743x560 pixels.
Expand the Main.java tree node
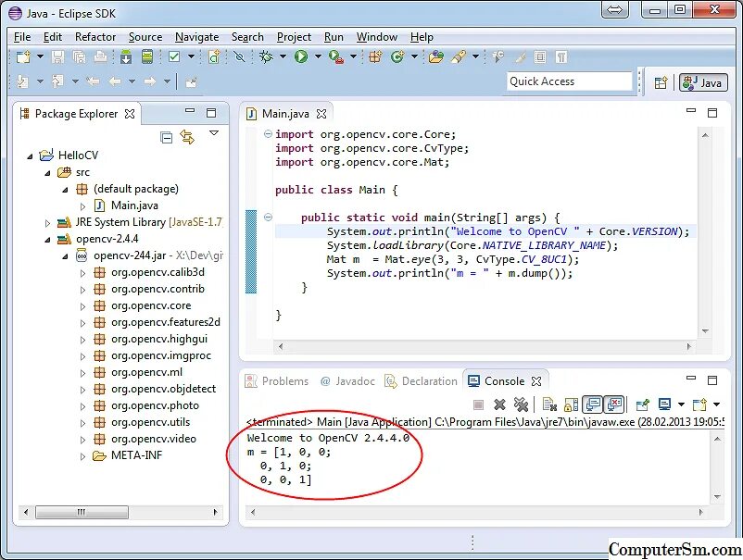click(x=82, y=206)
